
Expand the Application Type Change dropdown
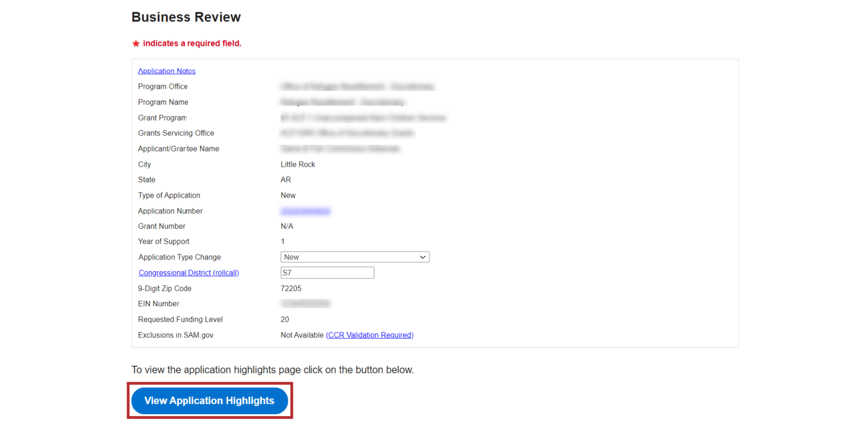click(355, 257)
